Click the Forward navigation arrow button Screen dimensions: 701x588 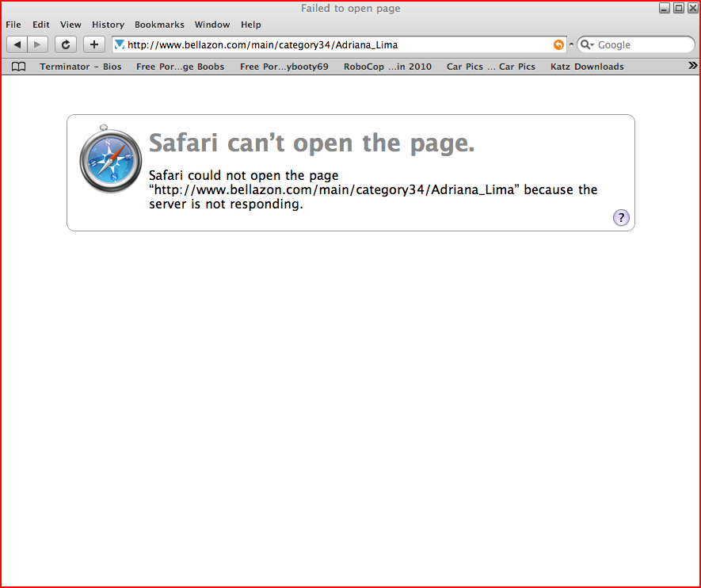37,44
